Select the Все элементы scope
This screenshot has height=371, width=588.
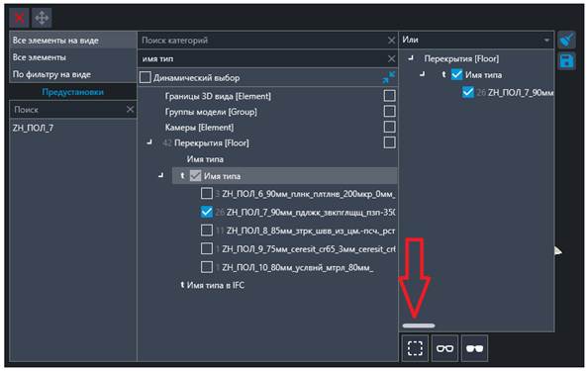73,57
